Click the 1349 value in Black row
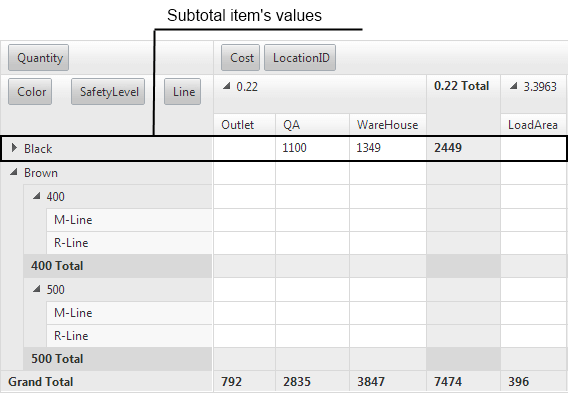The width and height of the screenshot is (568, 393). click(x=388, y=148)
